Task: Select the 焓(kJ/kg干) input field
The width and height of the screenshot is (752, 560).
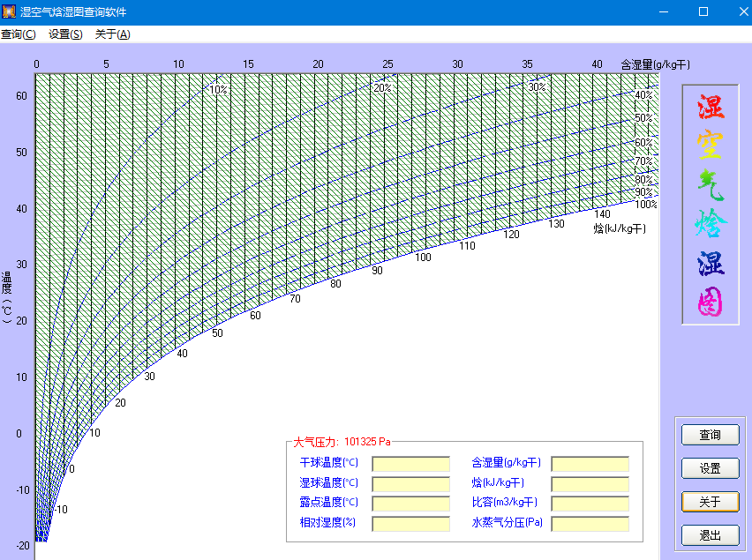Action: (x=590, y=483)
